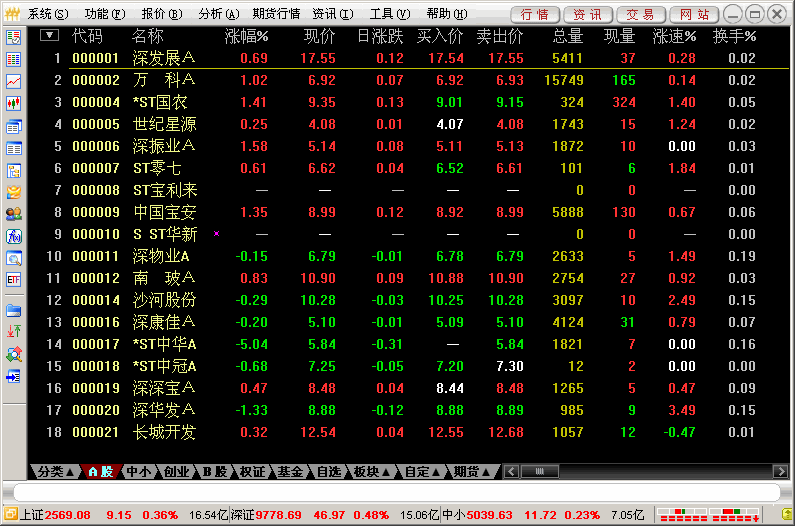
Task: Click the yellow icon at bottom-right corner
Action: tap(786, 515)
